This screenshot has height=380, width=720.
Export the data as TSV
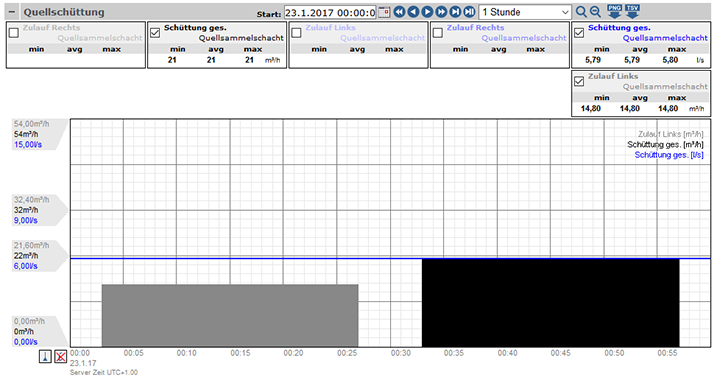pyautogui.click(x=632, y=11)
